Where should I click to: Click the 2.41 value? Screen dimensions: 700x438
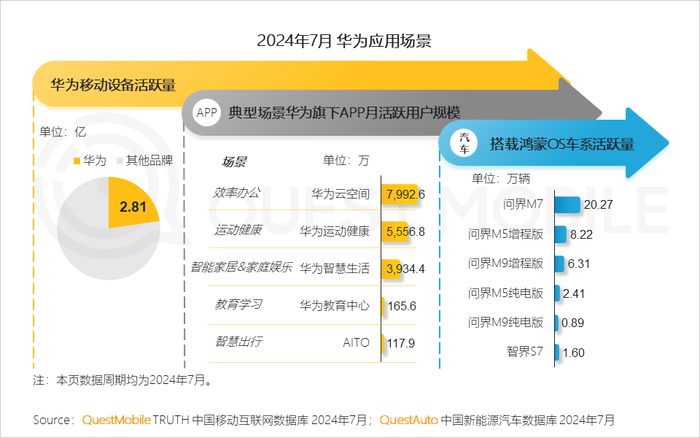tap(574, 293)
